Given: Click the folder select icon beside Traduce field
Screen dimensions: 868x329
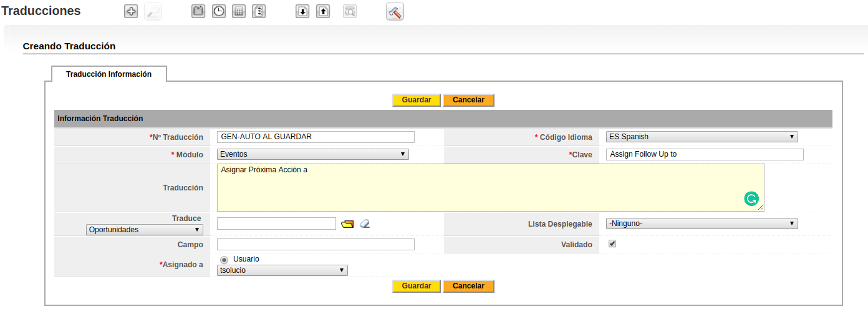Looking at the screenshot, I should click(x=347, y=223).
